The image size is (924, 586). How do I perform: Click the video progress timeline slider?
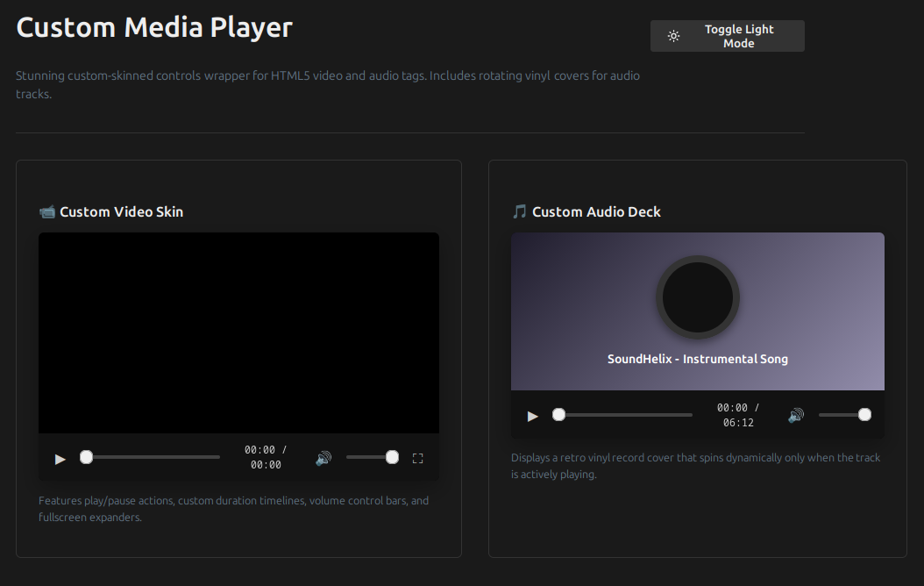[150, 457]
